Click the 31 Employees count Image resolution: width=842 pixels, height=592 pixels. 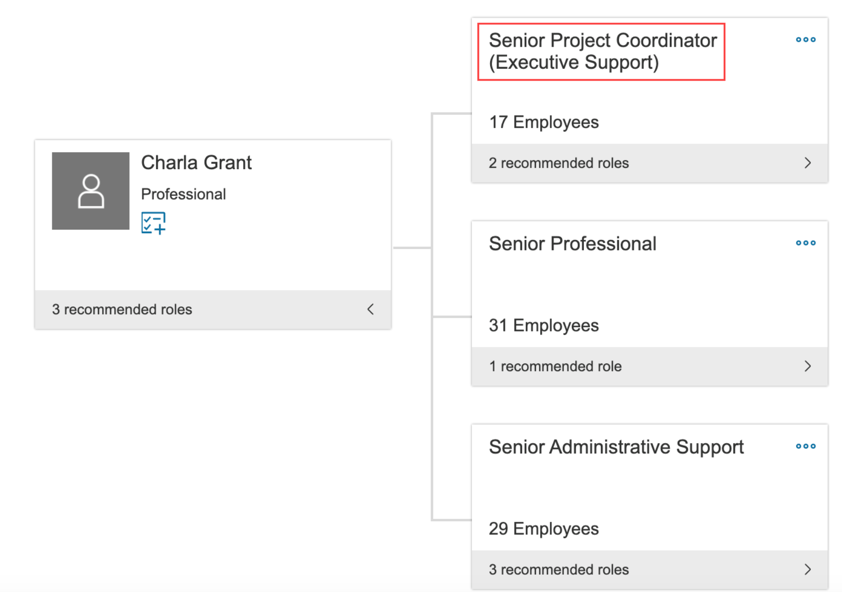pyautogui.click(x=543, y=326)
